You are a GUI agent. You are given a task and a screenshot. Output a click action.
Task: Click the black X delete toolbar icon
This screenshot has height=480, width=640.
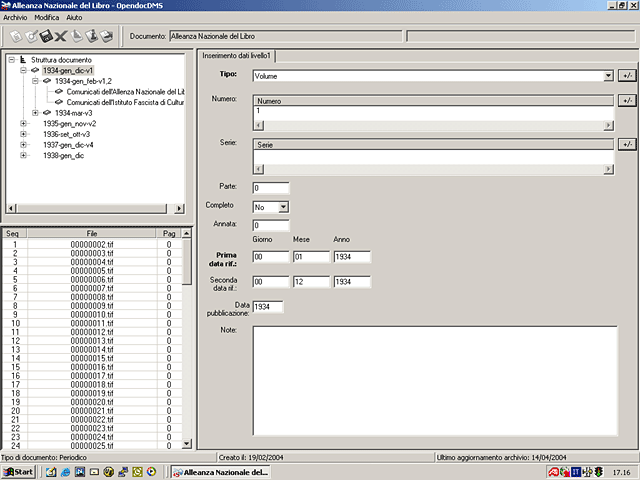pyautogui.click(x=61, y=37)
